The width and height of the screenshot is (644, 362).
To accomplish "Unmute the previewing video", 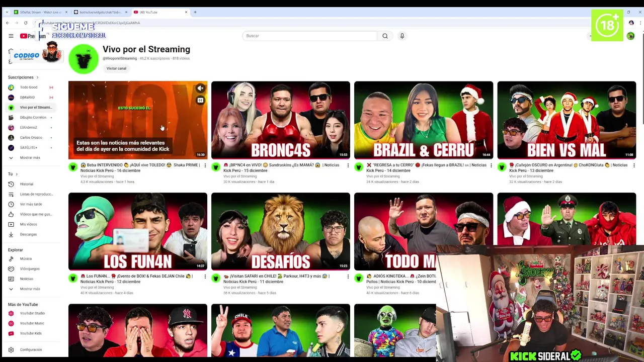I will 200,88.
